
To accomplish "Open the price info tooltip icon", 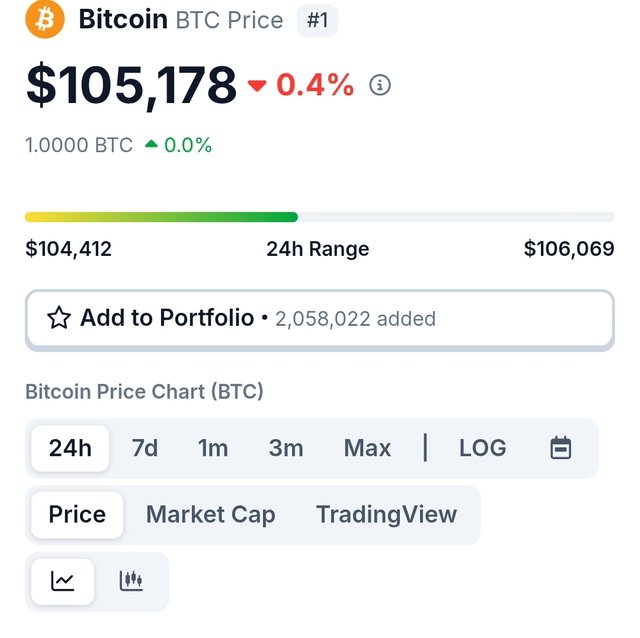I will (x=380, y=85).
